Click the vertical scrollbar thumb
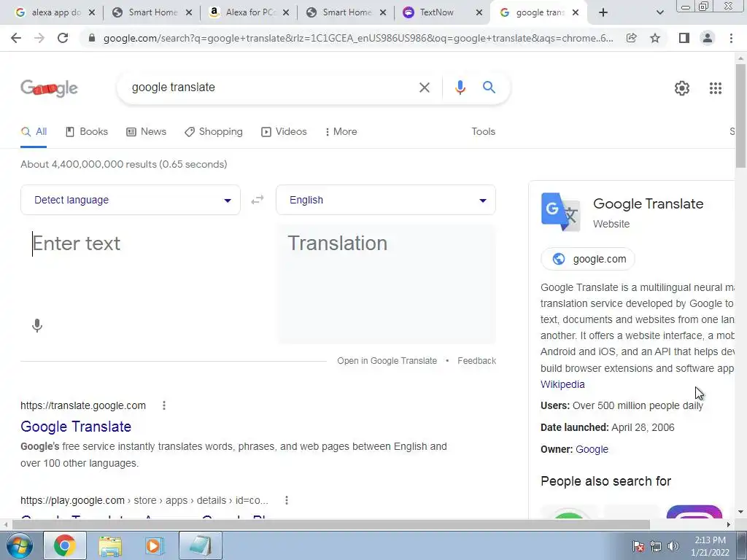 (x=741, y=116)
